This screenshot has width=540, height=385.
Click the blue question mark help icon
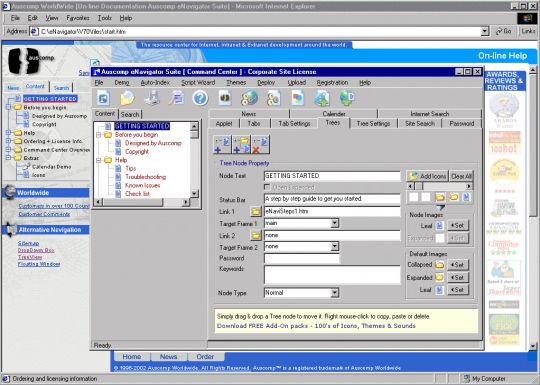tap(200, 98)
